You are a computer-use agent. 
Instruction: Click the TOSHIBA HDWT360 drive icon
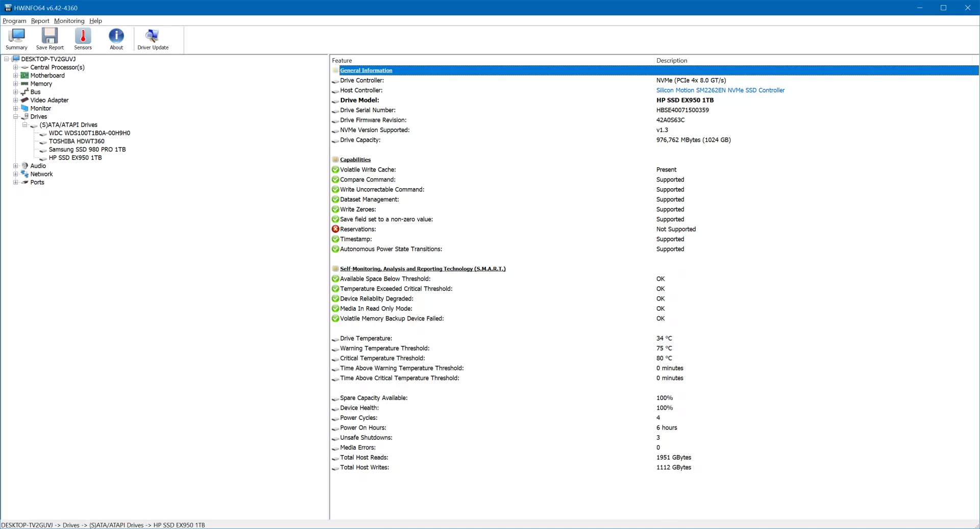point(43,142)
